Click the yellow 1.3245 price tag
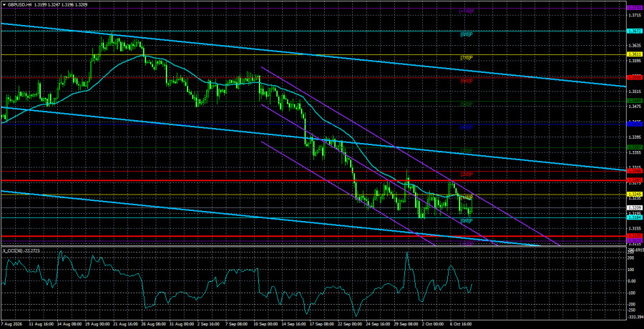644x329 pixels. tap(633, 194)
